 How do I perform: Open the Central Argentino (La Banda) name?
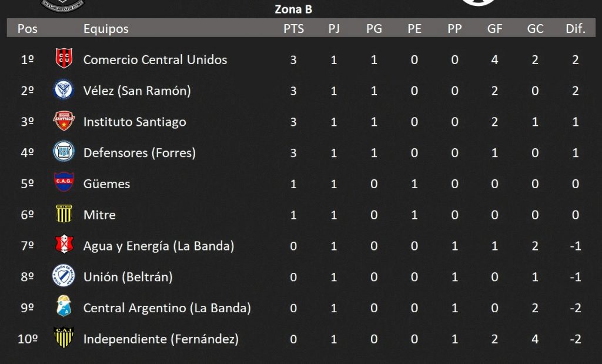click(167, 308)
